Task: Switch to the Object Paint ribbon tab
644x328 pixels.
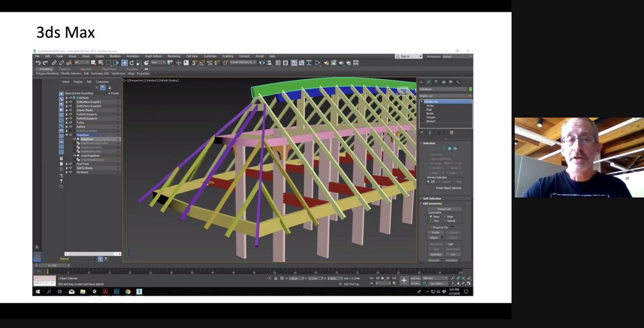Action: (109, 69)
